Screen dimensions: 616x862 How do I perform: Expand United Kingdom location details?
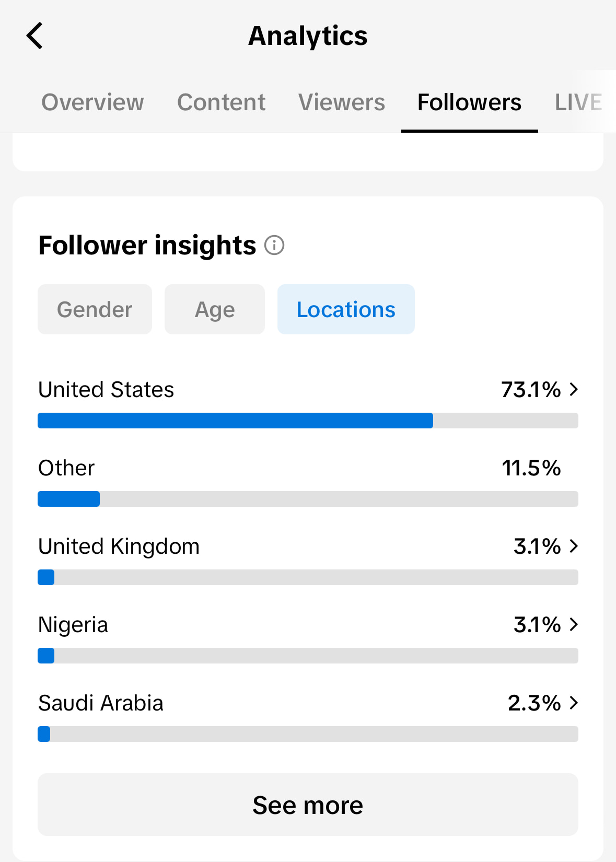[573, 546]
